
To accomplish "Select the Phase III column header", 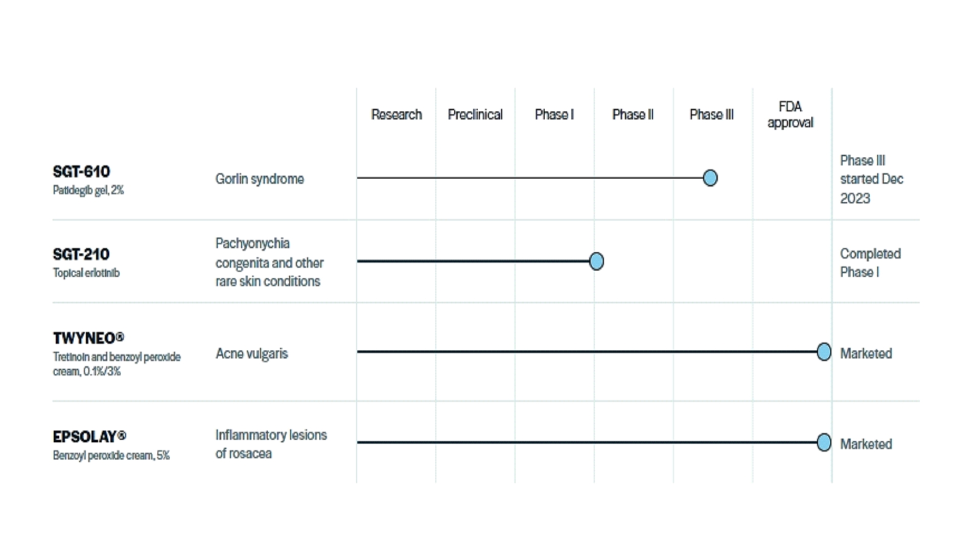I will [x=711, y=115].
